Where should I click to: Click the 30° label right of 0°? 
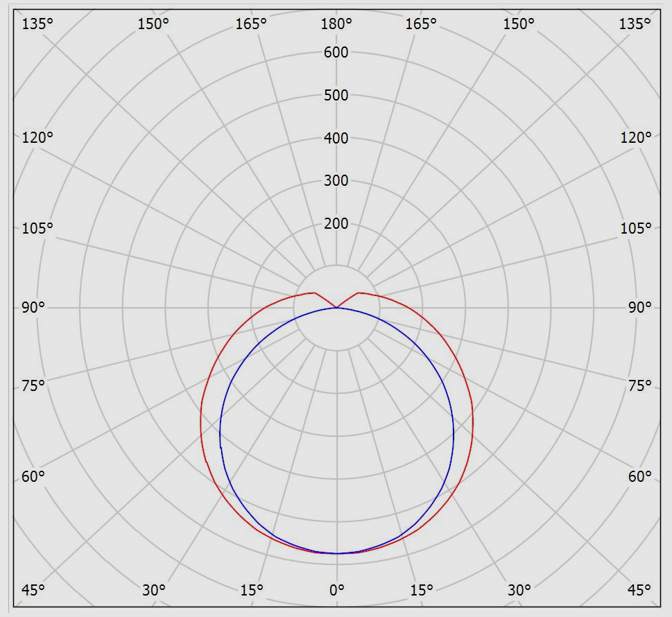(519, 590)
